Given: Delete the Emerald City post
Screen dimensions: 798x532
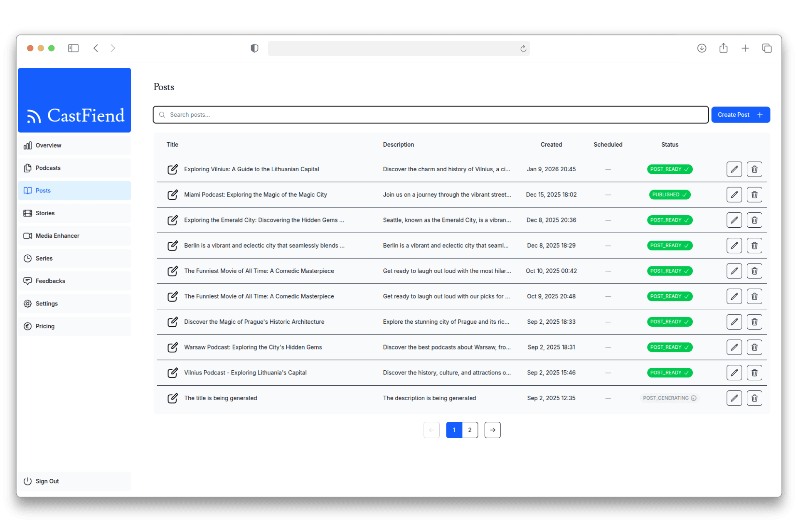Looking at the screenshot, I should click(754, 220).
